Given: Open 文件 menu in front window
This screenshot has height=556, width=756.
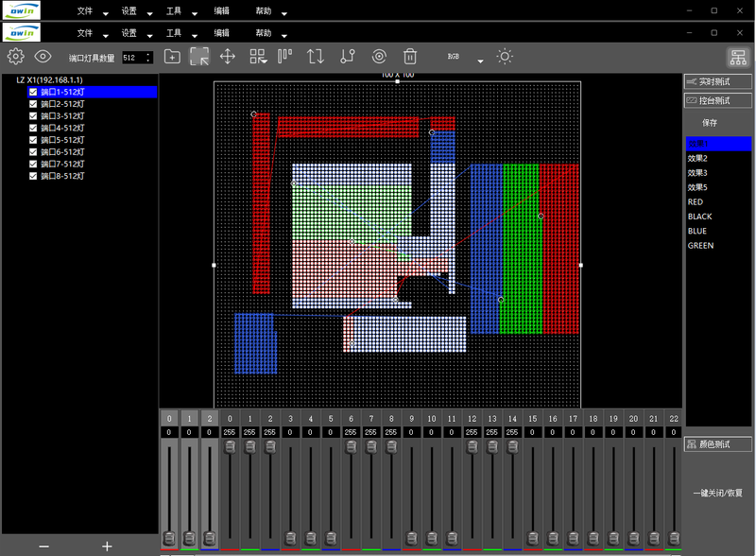Looking at the screenshot, I should (x=84, y=33).
